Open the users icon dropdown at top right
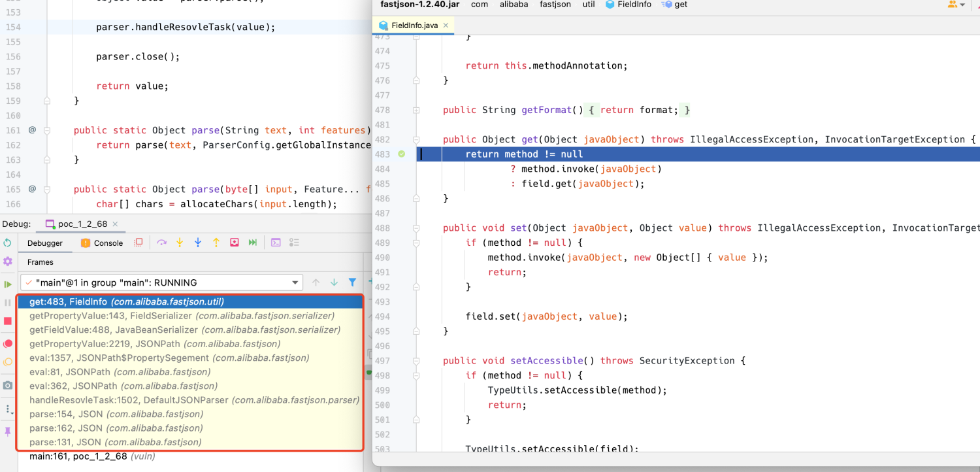980x472 pixels. (x=956, y=5)
